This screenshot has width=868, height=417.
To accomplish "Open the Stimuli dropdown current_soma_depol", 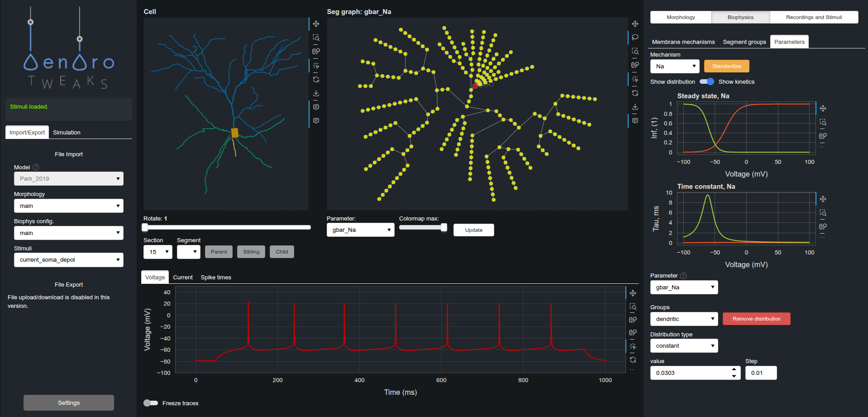I will pyautogui.click(x=69, y=260).
